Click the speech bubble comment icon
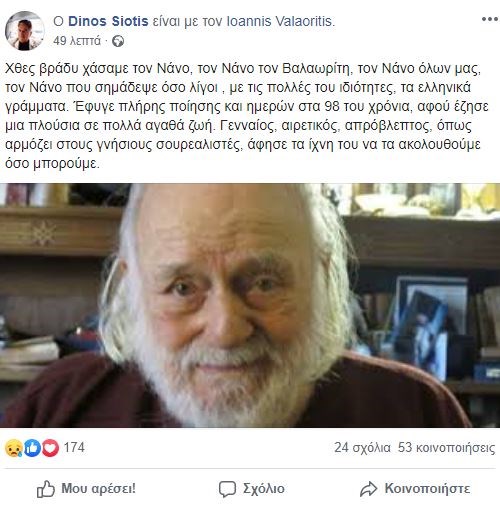Viewport: 500px width, 508px height. tap(227, 489)
